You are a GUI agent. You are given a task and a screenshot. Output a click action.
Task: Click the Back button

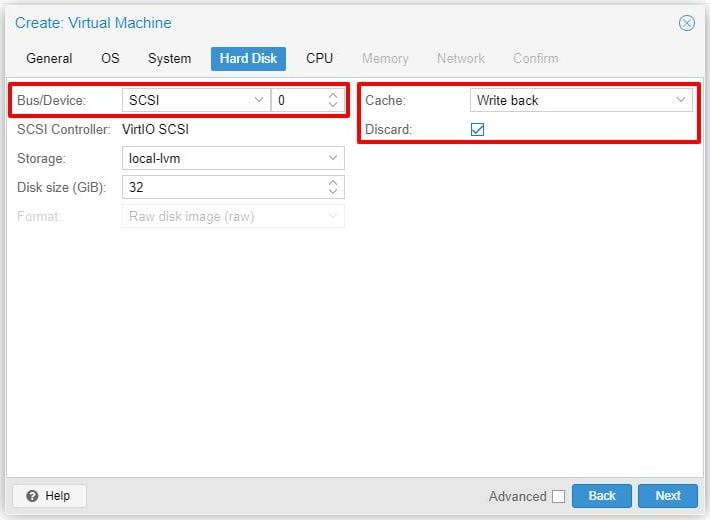tap(601, 496)
